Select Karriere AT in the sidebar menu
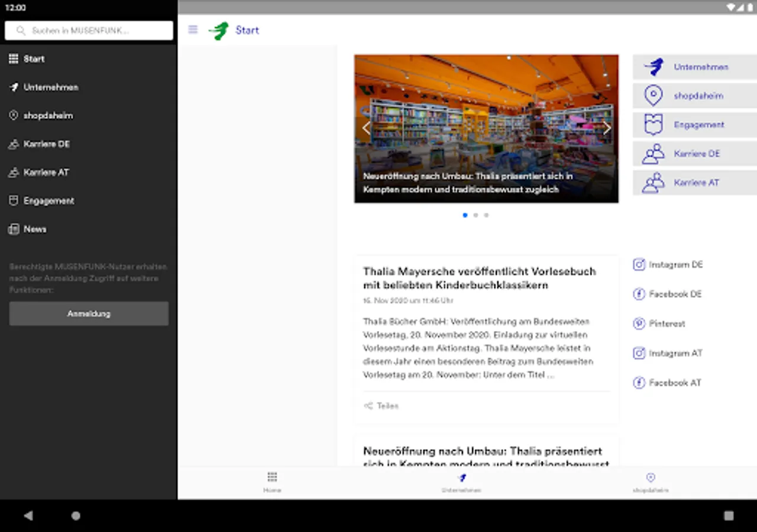This screenshot has width=757, height=532. (x=89, y=172)
